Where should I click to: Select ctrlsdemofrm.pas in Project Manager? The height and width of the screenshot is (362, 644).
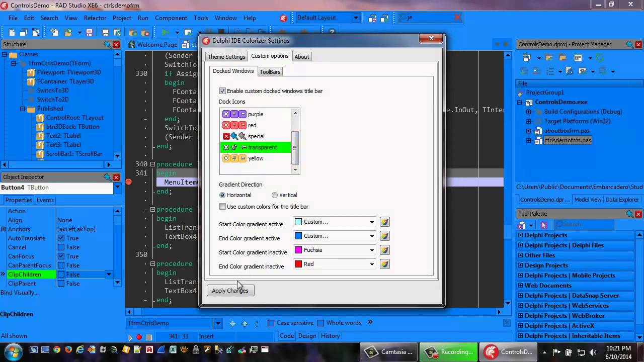coord(568,140)
